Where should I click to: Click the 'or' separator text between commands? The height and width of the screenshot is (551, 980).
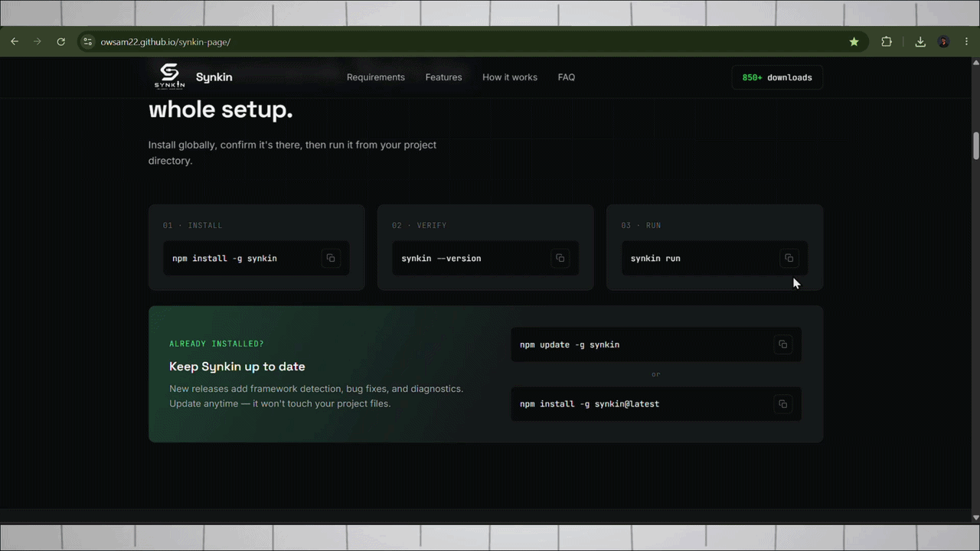(656, 374)
